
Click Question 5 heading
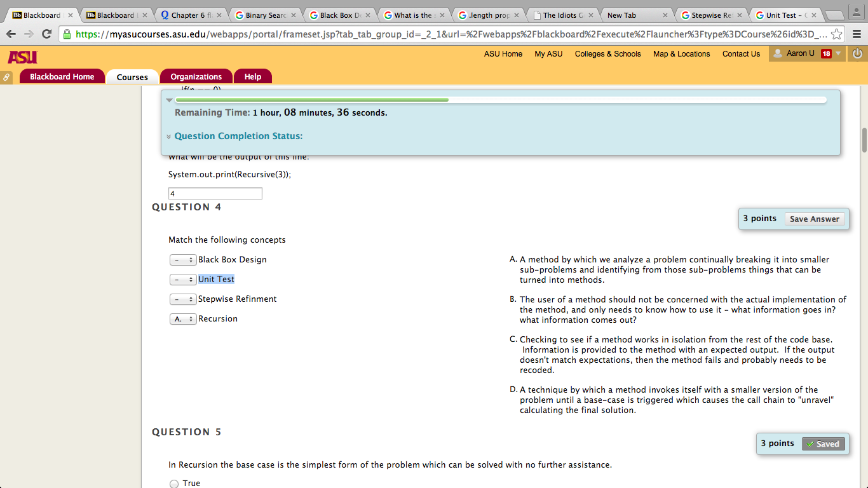(187, 432)
